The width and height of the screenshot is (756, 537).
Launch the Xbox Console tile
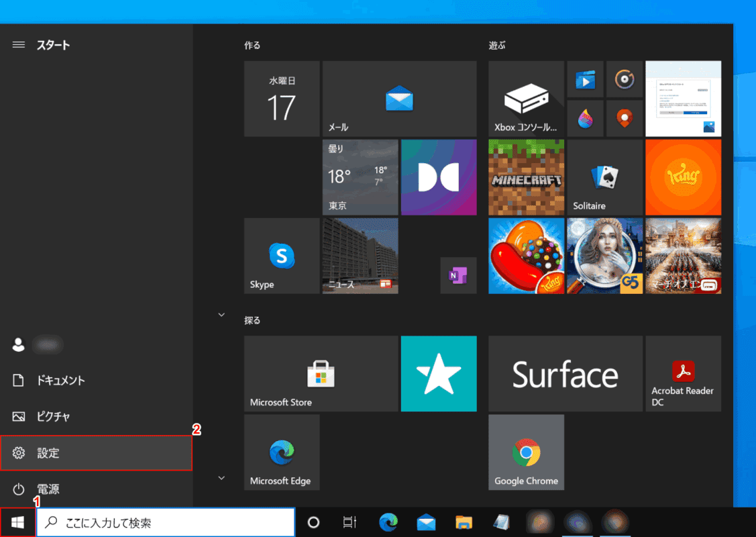(x=526, y=99)
